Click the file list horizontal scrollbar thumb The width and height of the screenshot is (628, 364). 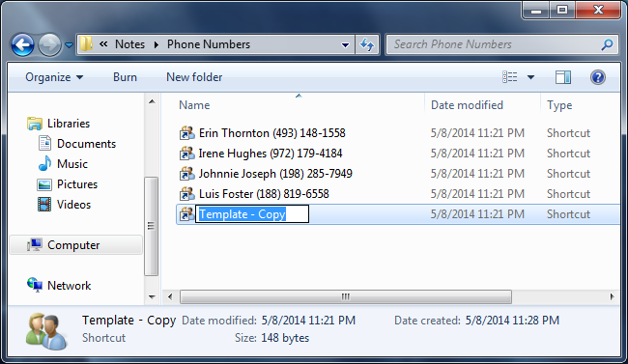click(346, 296)
